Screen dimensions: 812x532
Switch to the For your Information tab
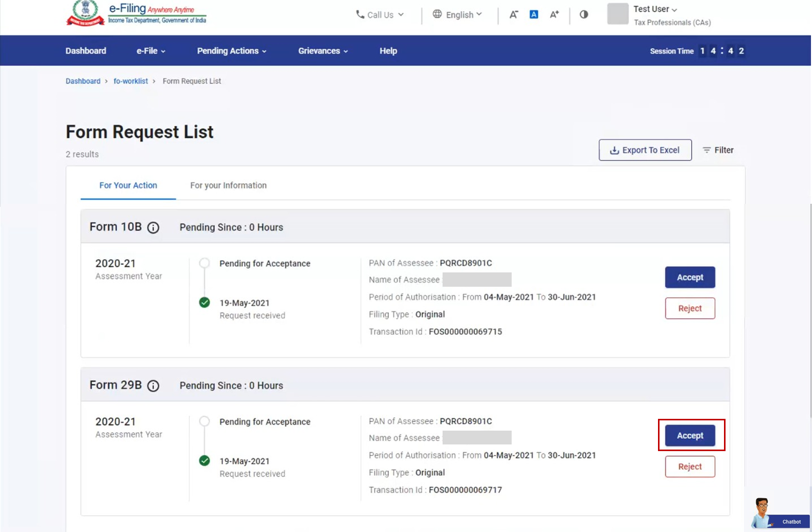228,185
